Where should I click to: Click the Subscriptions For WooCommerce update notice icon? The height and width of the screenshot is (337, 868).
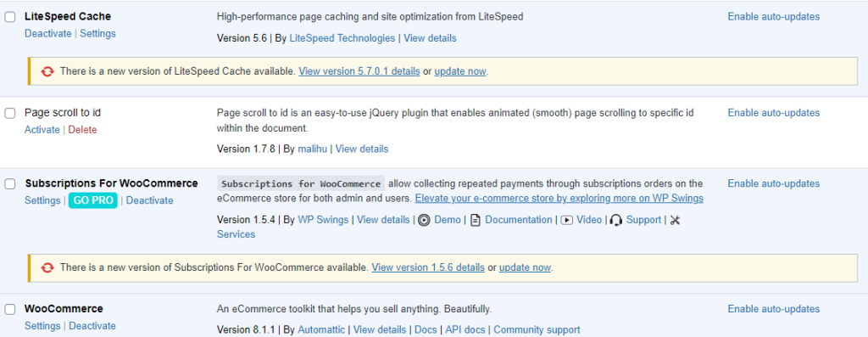[x=48, y=267]
